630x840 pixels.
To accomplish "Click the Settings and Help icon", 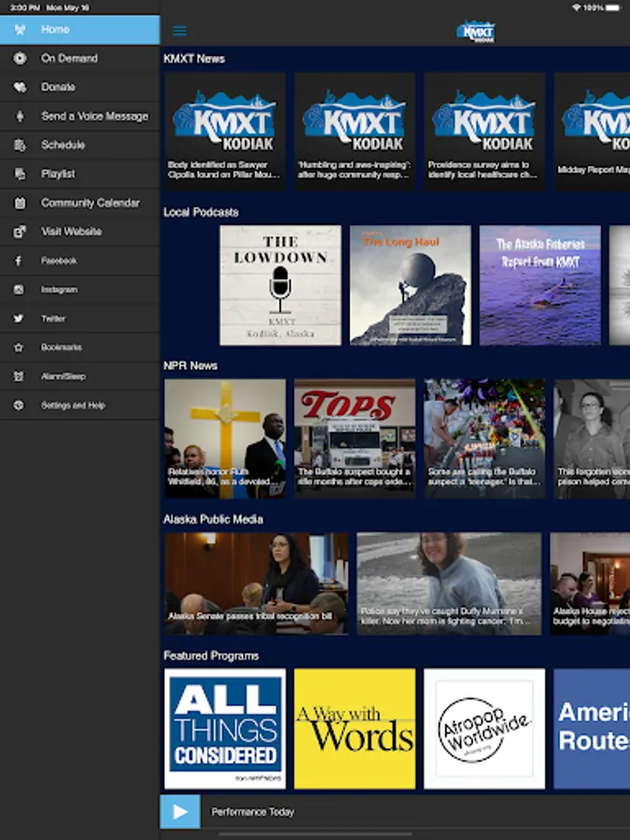I will [x=19, y=406].
